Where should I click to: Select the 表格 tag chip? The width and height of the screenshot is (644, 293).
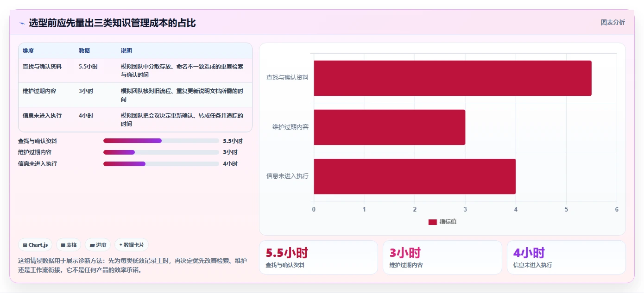69,245
